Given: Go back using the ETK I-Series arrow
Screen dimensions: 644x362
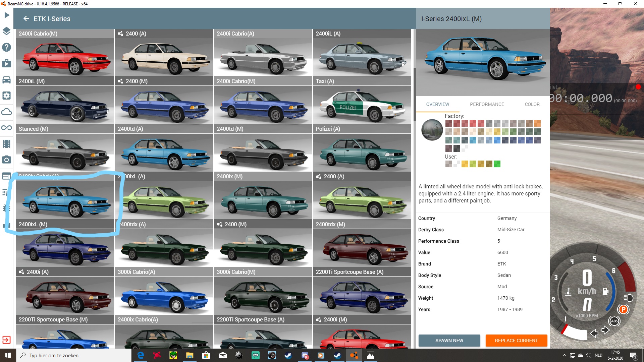Looking at the screenshot, I should click(x=26, y=18).
